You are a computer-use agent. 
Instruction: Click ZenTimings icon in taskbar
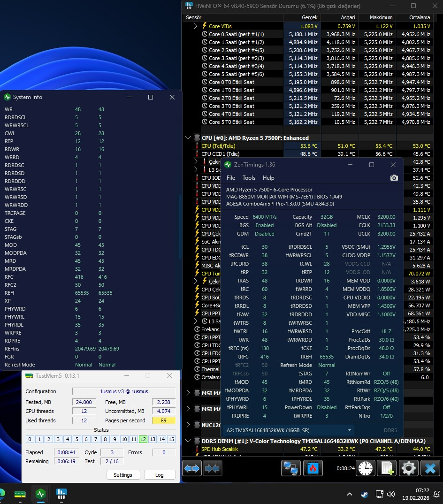coord(40,494)
